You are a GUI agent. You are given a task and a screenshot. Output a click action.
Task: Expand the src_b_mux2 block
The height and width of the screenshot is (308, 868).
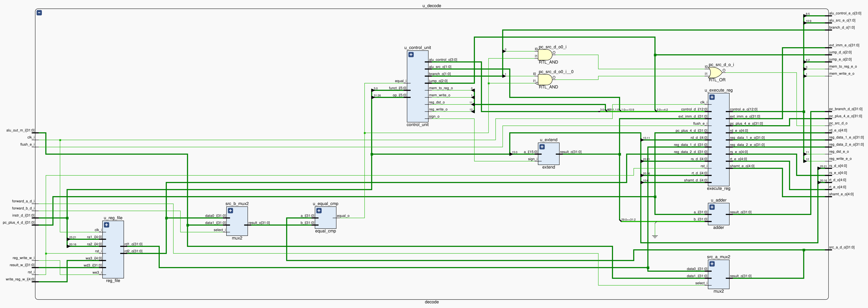click(x=230, y=211)
